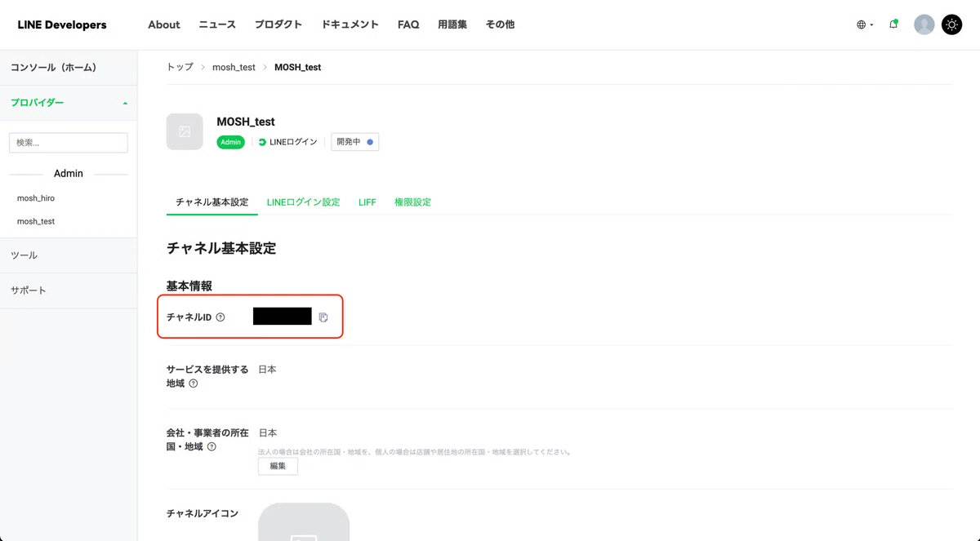Go to トップ breadcrumb
This screenshot has width=980, height=541.
click(x=180, y=67)
